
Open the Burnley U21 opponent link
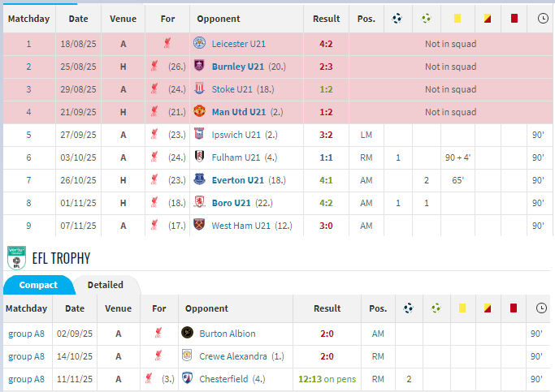pos(237,67)
